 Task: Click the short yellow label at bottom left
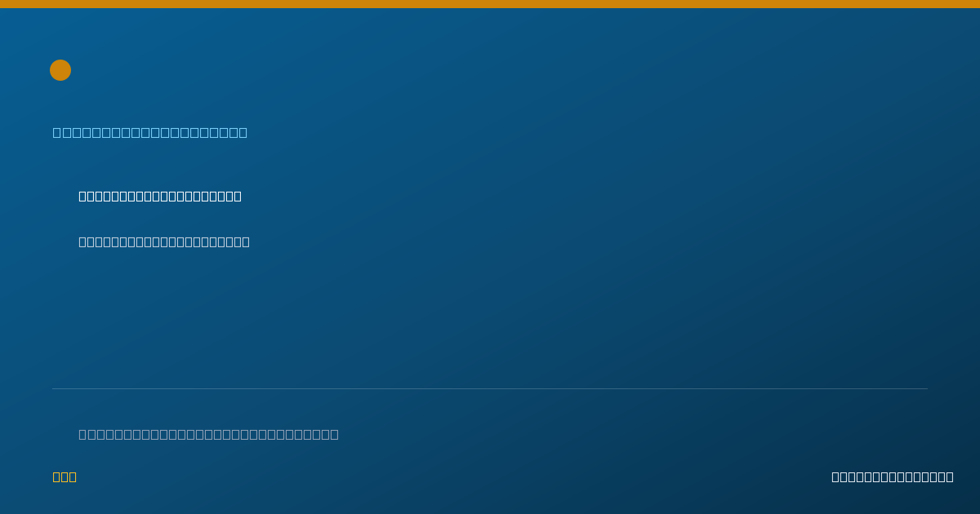pyautogui.click(x=65, y=476)
